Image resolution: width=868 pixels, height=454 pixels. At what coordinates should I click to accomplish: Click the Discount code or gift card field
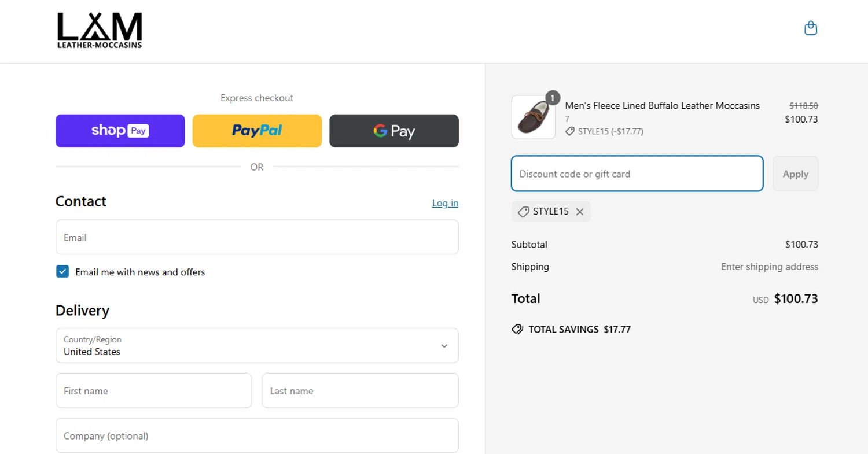[637, 174]
